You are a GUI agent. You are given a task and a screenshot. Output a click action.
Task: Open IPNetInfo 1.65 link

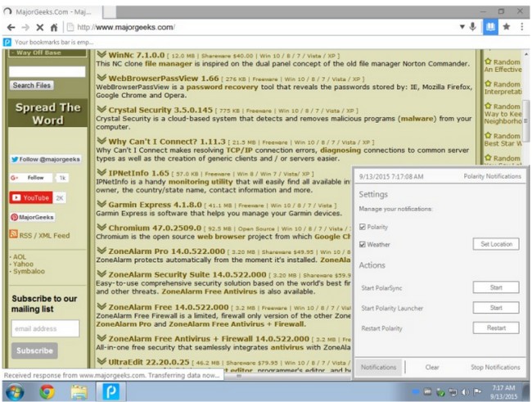[x=138, y=173]
